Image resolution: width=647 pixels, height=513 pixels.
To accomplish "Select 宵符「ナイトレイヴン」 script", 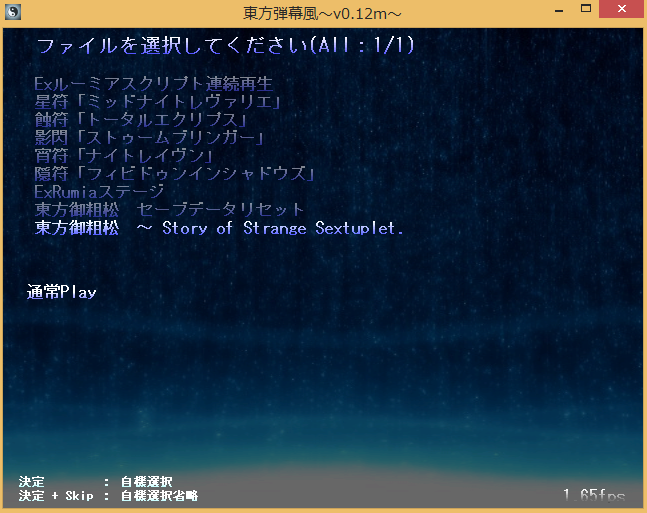I will tap(123, 156).
